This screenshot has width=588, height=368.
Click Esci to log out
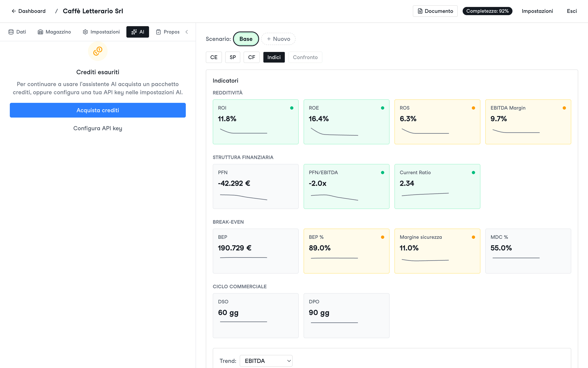click(x=572, y=11)
